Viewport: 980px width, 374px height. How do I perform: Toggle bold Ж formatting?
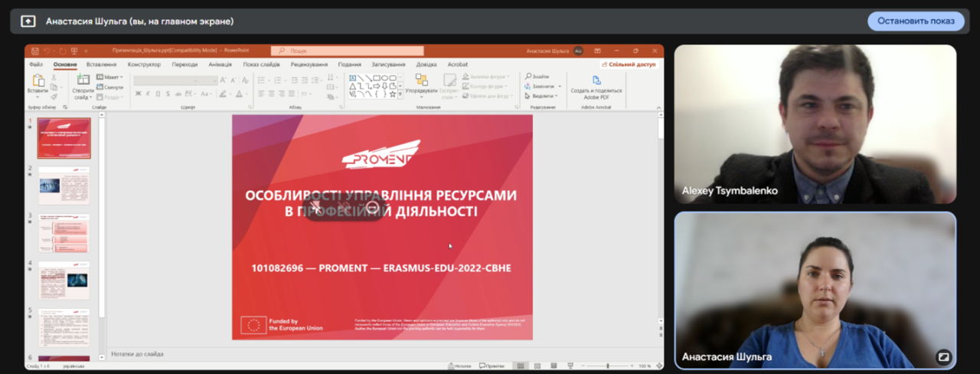139,94
